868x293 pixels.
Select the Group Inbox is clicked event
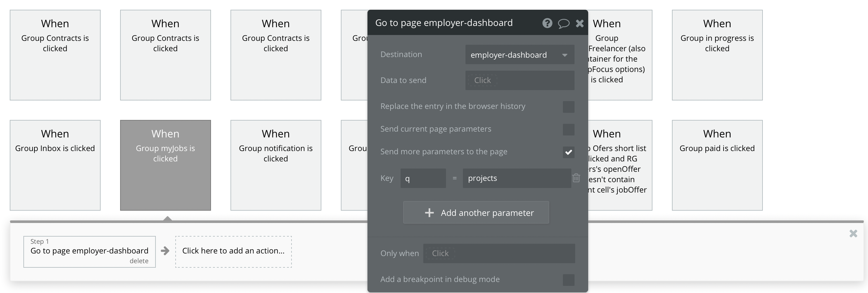point(55,165)
